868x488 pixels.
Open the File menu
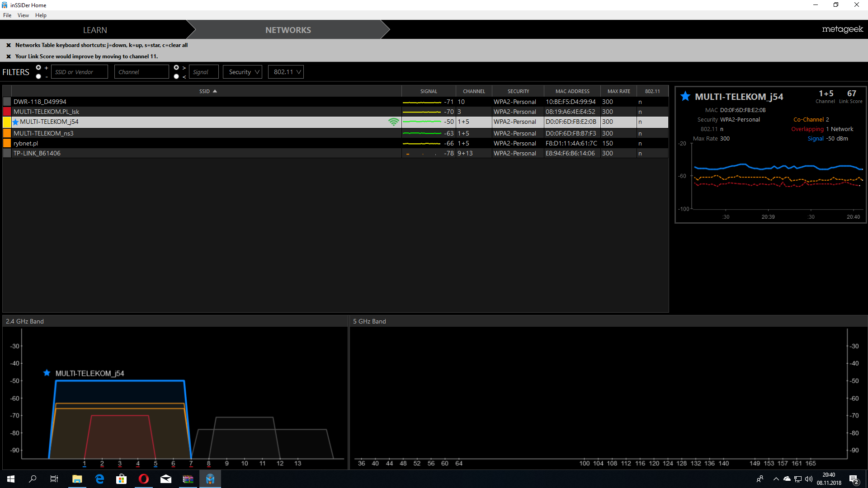point(7,15)
